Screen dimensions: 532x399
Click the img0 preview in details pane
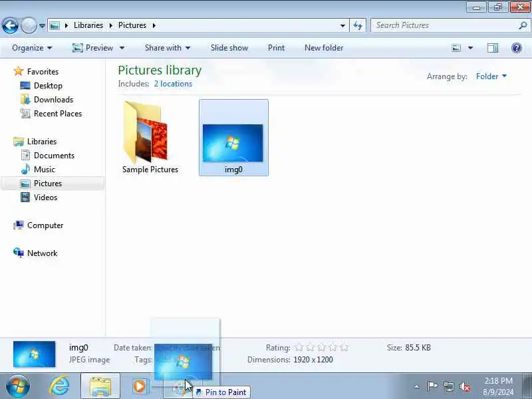click(35, 354)
